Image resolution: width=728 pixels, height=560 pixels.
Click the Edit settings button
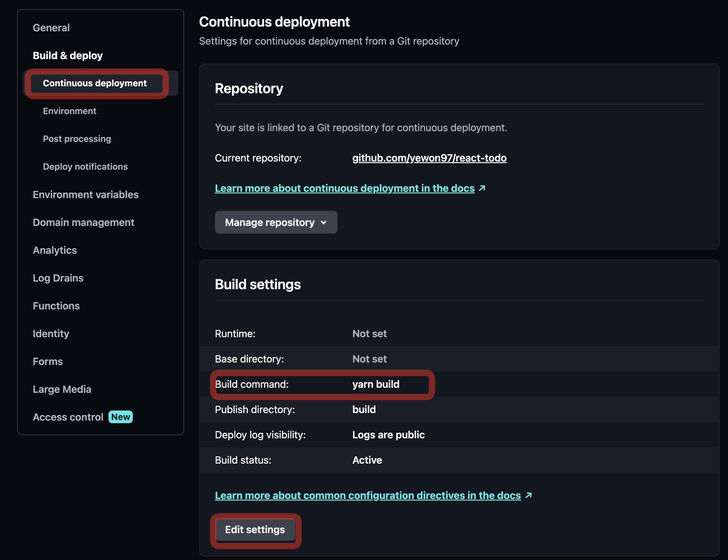pos(255,529)
